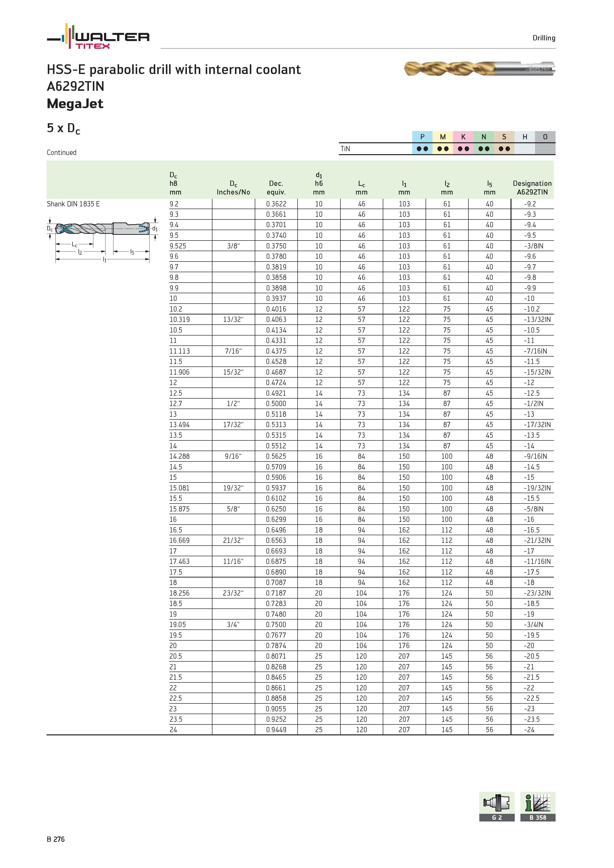Click the Designation A6292TIN column header
The image size is (614, 868).
[532, 188]
